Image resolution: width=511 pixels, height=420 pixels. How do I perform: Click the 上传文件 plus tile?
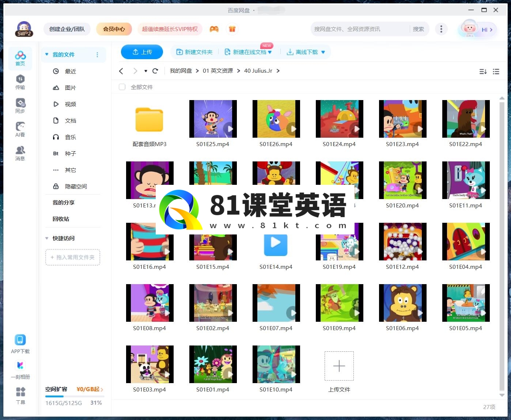(339, 366)
